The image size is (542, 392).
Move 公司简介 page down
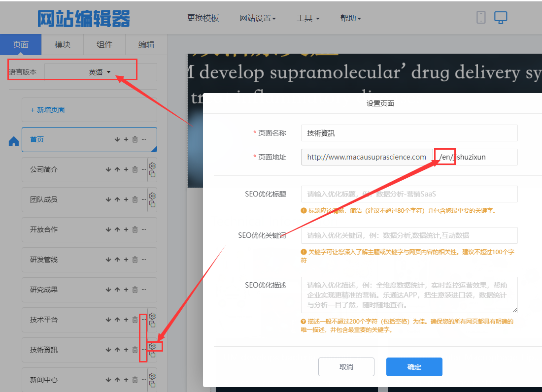click(108, 169)
